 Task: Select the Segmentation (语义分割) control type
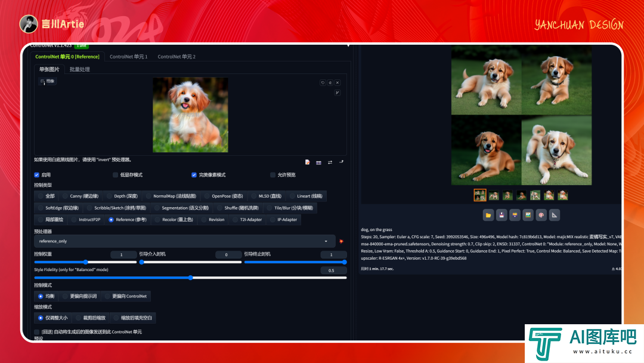181,208
